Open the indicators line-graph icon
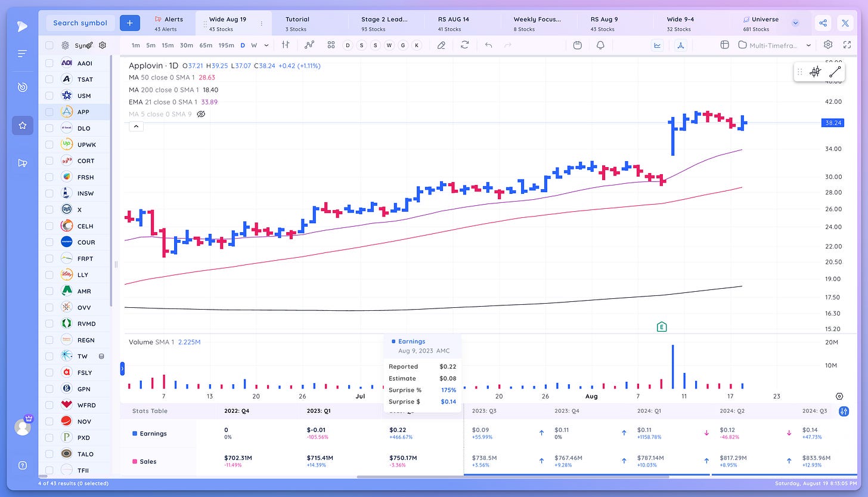 tap(309, 45)
